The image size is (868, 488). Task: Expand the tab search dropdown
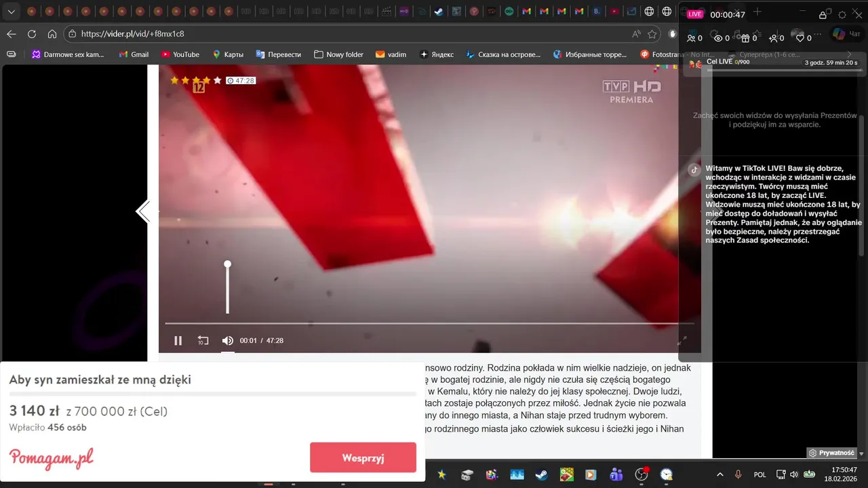coord(11,12)
